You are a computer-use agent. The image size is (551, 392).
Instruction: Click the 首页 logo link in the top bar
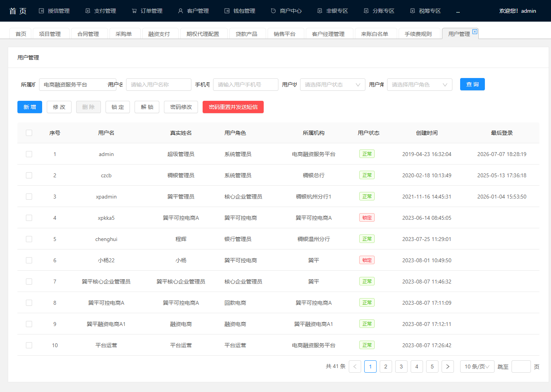click(18, 11)
